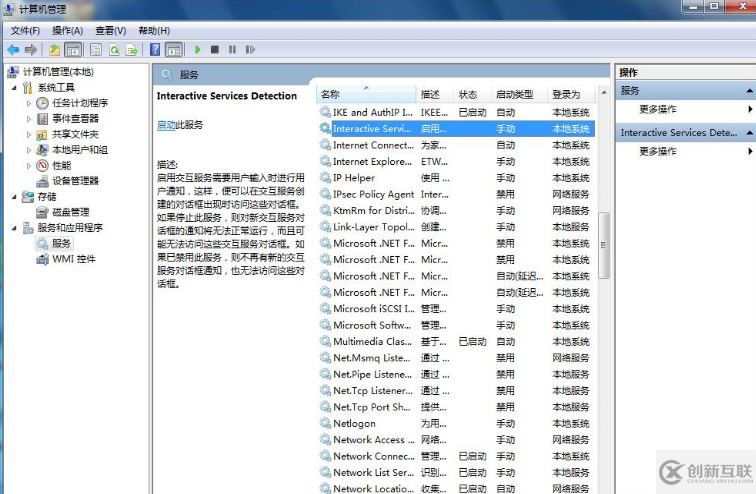Click the Pause service icon

pos(232,50)
